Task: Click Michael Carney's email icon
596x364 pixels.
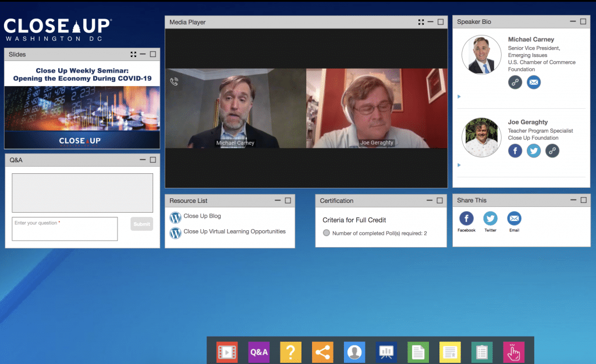Action: [534, 82]
